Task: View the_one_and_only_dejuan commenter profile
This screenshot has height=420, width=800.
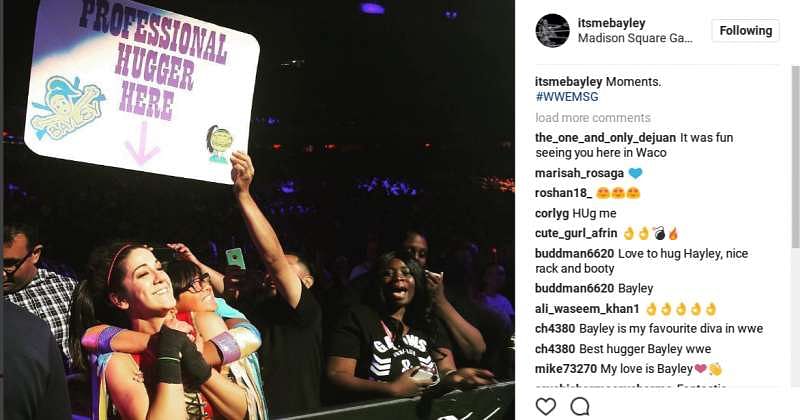Action: (605, 138)
